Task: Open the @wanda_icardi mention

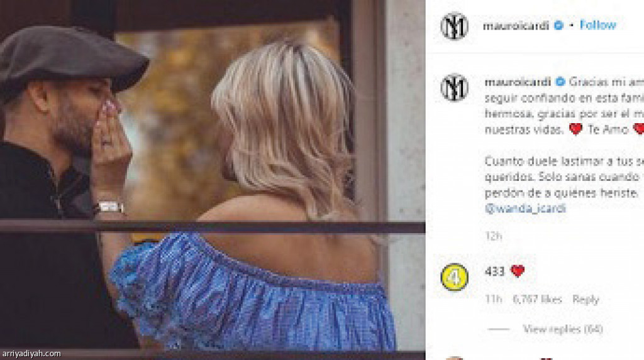Action: (x=525, y=209)
